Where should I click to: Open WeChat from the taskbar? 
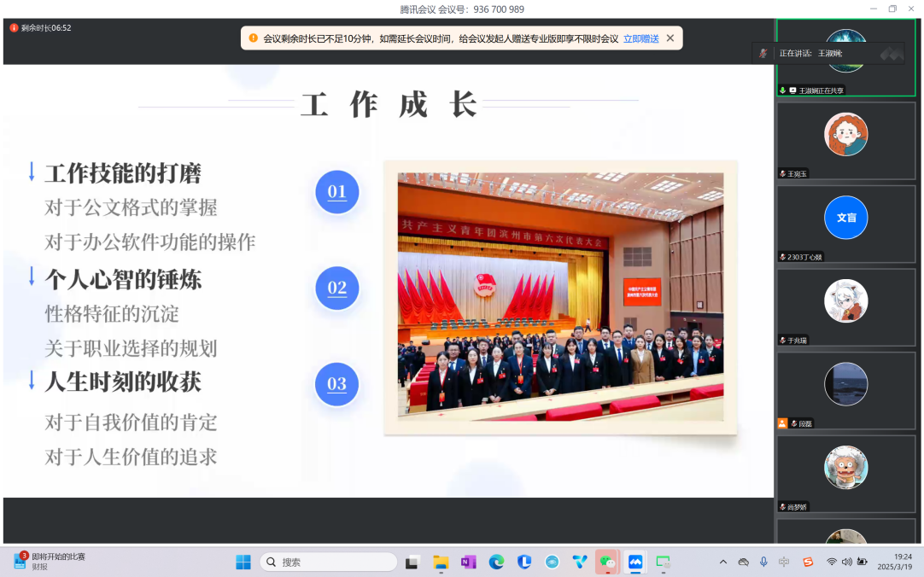pyautogui.click(x=607, y=562)
